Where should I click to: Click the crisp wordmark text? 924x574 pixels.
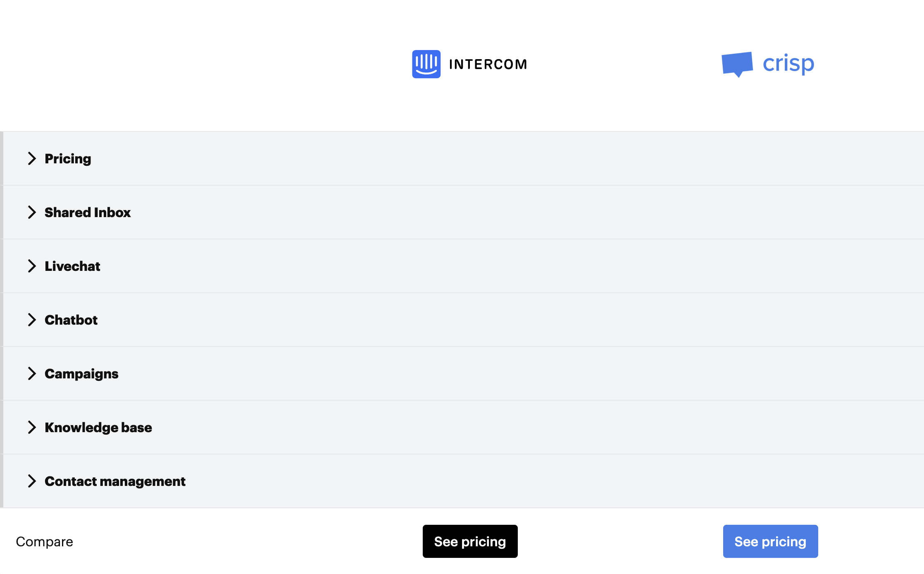click(x=788, y=64)
